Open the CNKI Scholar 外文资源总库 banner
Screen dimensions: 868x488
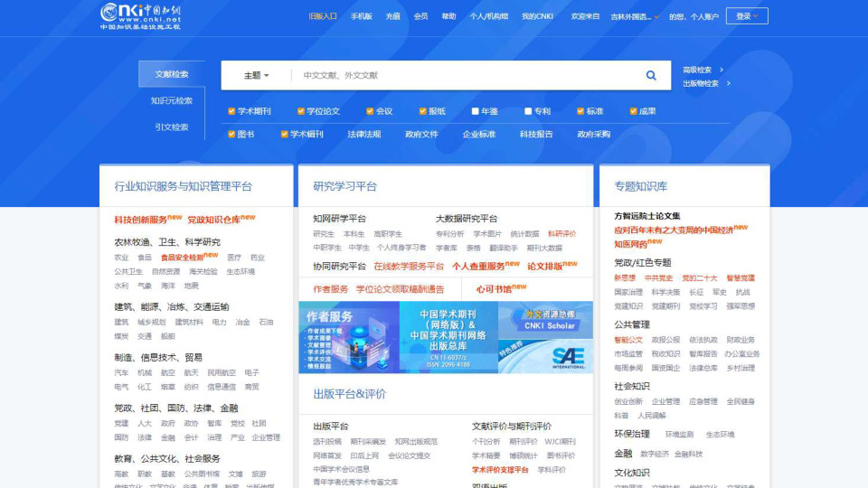click(545, 320)
